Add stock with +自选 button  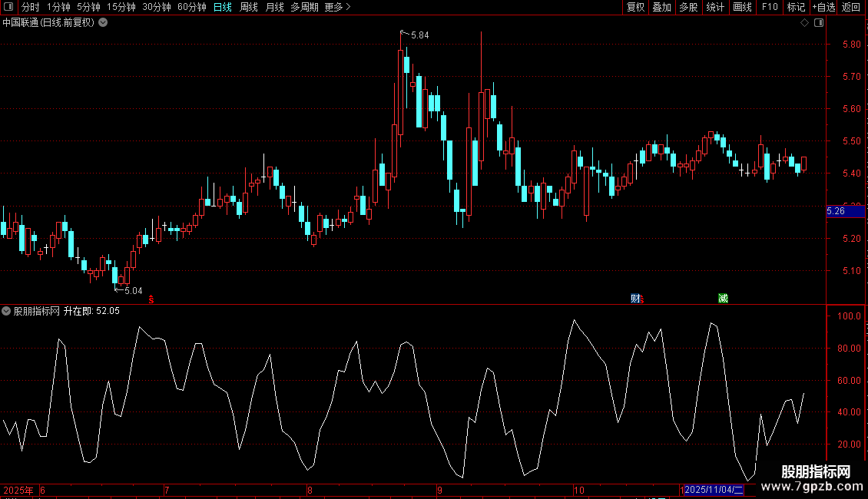(x=823, y=7)
